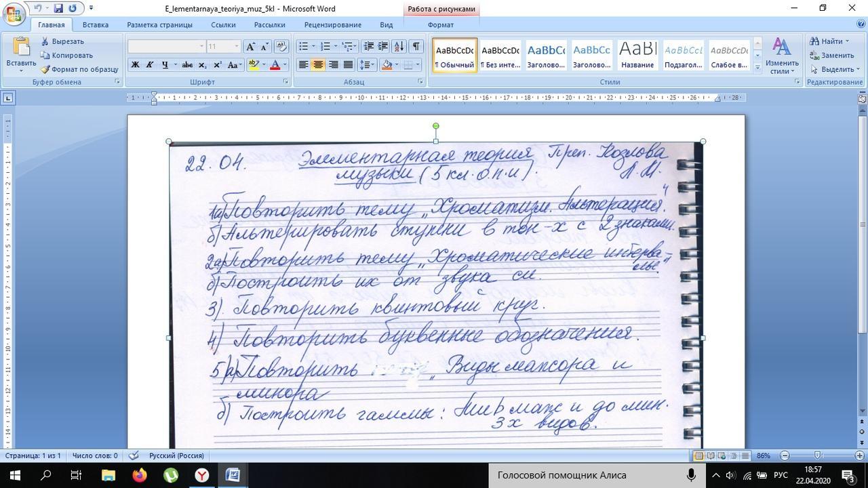Apply the Название style
Viewport: 868px width, 488px height.
(x=637, y=55)
